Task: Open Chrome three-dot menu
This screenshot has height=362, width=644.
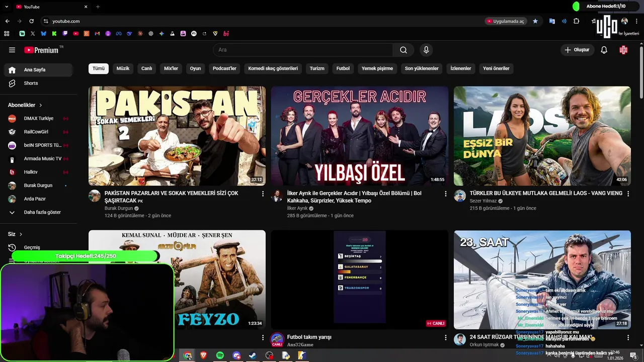Action: pyautogui.click(x=636, y=21)
